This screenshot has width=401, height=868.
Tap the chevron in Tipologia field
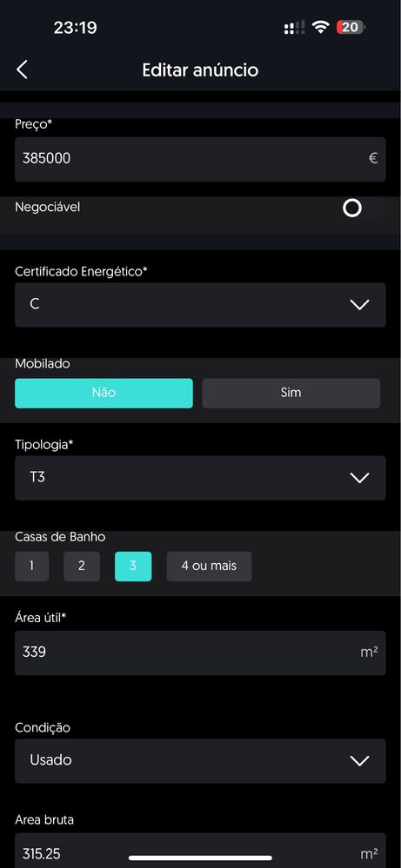(x=360, y=478)
